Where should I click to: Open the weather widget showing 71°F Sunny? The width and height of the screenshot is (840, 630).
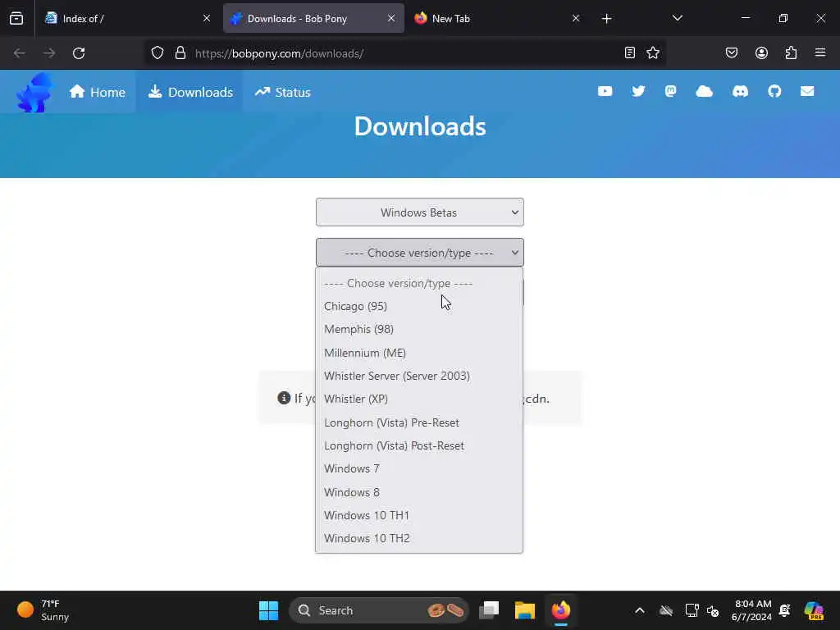[44, 610]
